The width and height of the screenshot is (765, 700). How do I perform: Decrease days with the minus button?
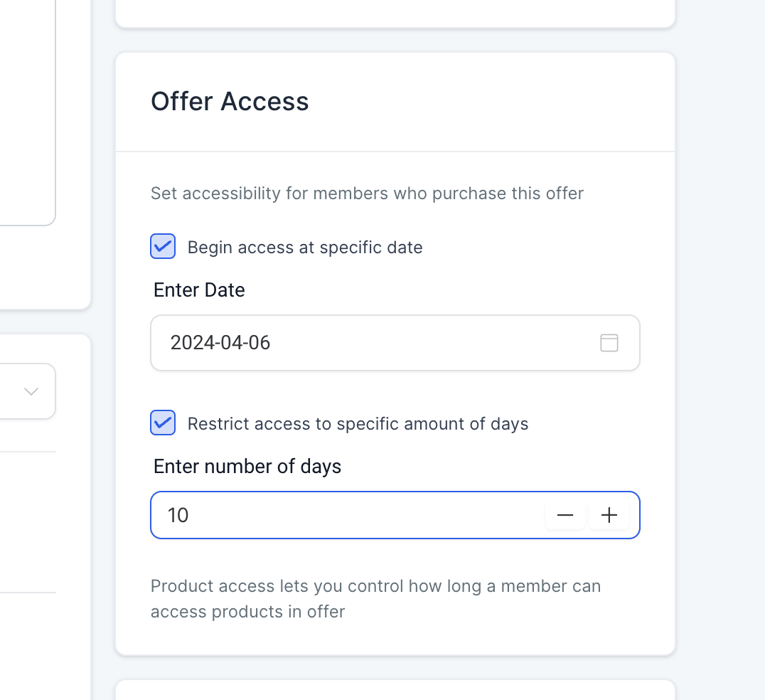tap(565, 516)
